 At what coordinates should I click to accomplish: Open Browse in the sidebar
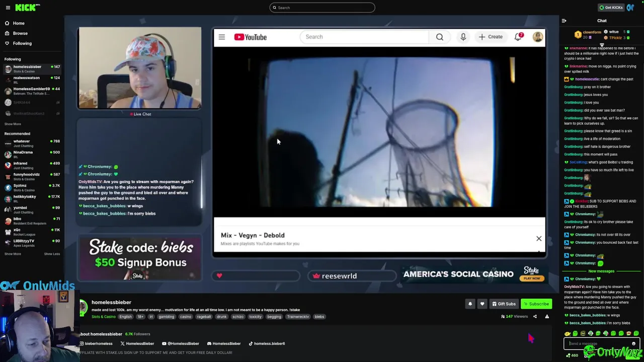20,33
